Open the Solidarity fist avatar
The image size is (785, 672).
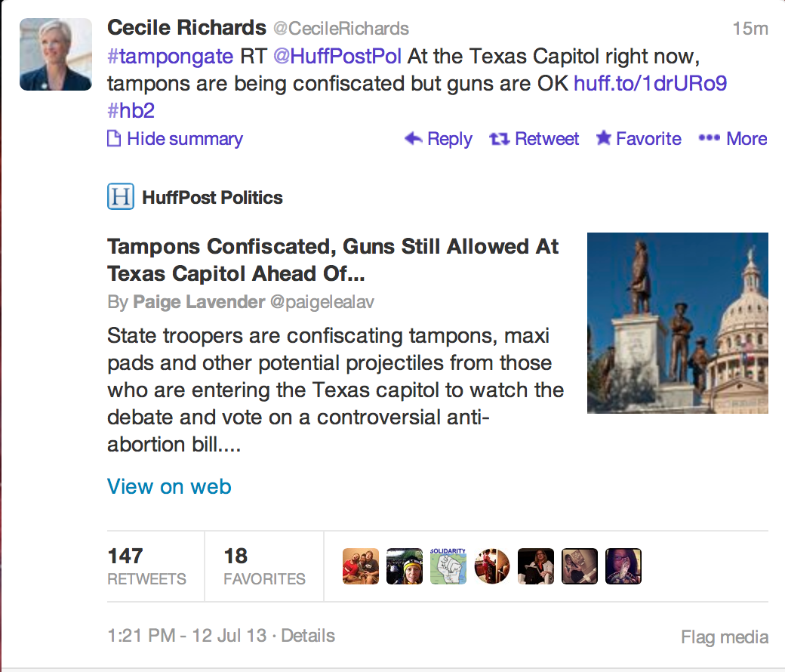pos(448,566)
